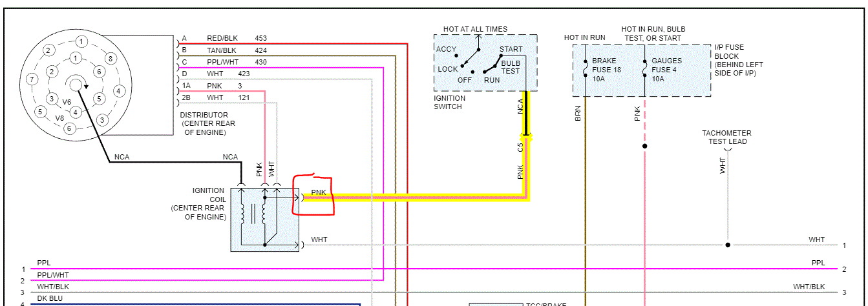Viewport: 868px width, 306px height.
Task: Click the BRN wire label under brake fuse
Action: point(578,114)
